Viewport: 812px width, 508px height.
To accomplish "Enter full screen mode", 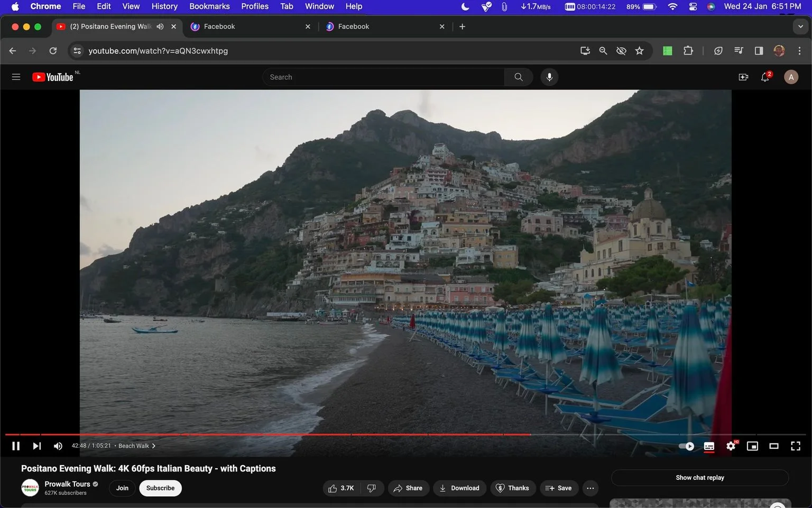I will [796, 446].
